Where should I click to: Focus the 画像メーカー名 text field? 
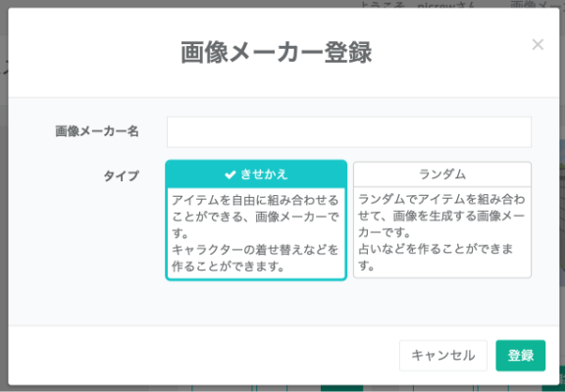tap(349, 131)
